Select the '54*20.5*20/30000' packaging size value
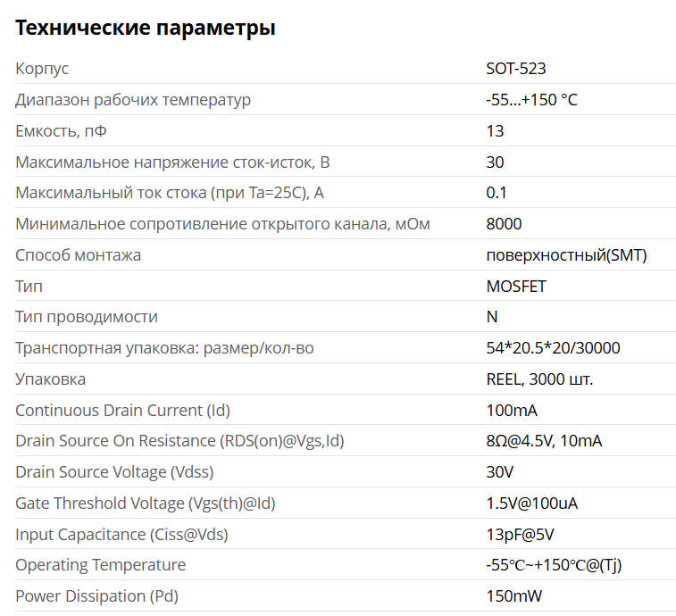676x616 pixels. coord(553,348)
